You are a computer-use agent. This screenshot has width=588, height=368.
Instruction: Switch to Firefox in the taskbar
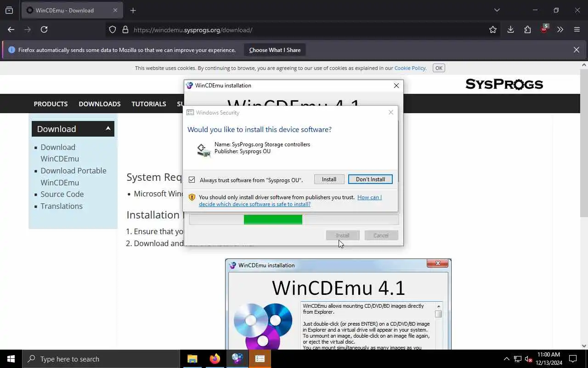[215, 359]
